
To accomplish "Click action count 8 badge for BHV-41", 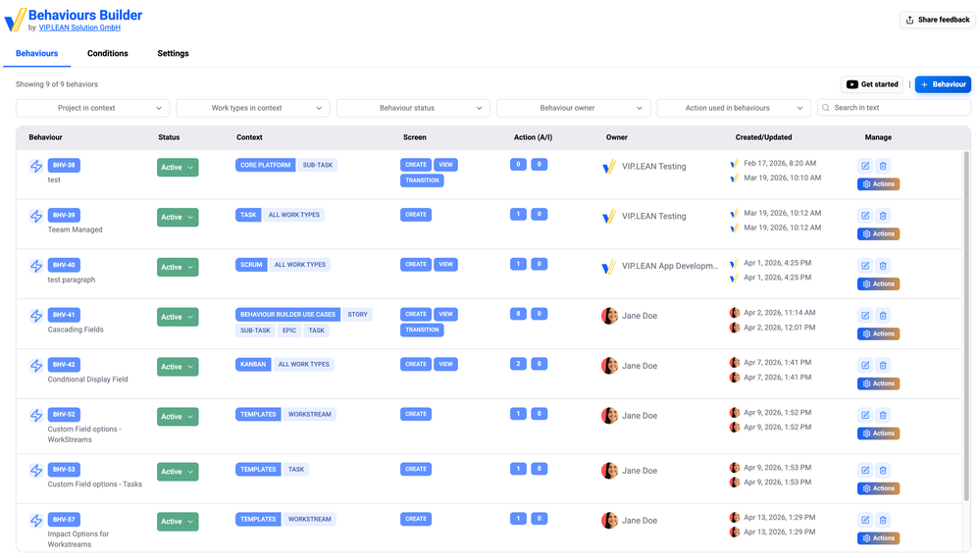I will 518,314.
